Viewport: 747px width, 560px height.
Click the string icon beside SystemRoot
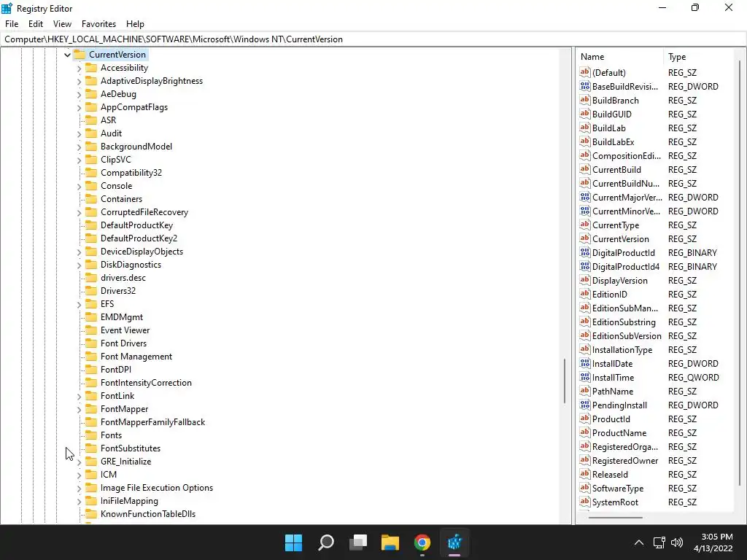click(584, 502)
